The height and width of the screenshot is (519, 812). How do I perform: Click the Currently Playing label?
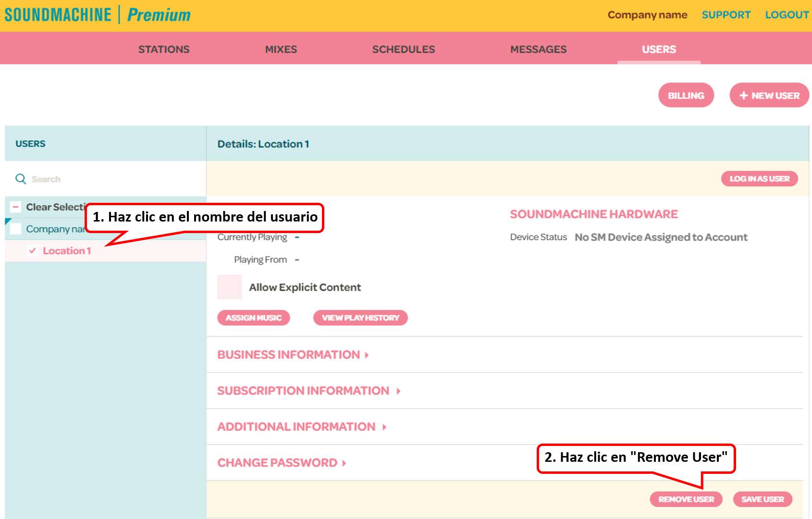[x=252, y=237]
